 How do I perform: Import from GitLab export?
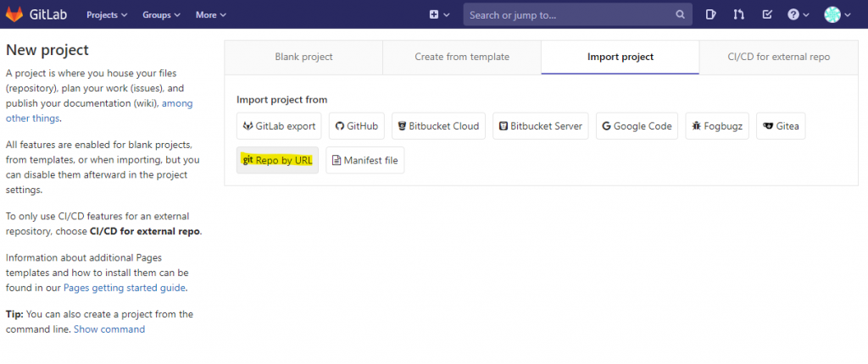click(x=279, y=126)
